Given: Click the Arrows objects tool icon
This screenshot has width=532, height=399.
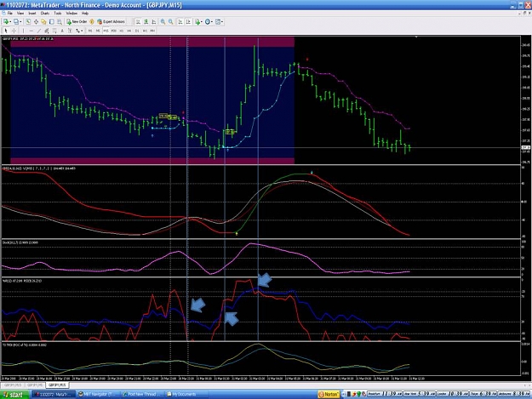Looking at the screenshot, I should pyautogui.click(x=77, y=31).
